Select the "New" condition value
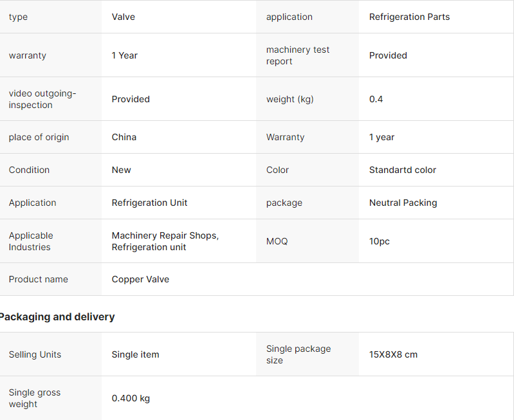This screenshot has height=420, width=514. pyautogui.click(x=122, y=170)
